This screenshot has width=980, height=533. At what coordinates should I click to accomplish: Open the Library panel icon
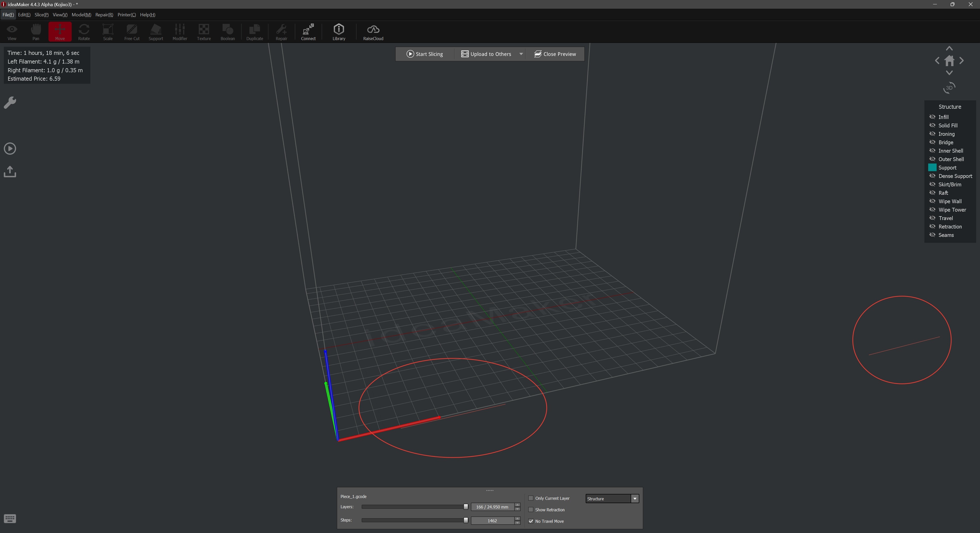(339, 32)
